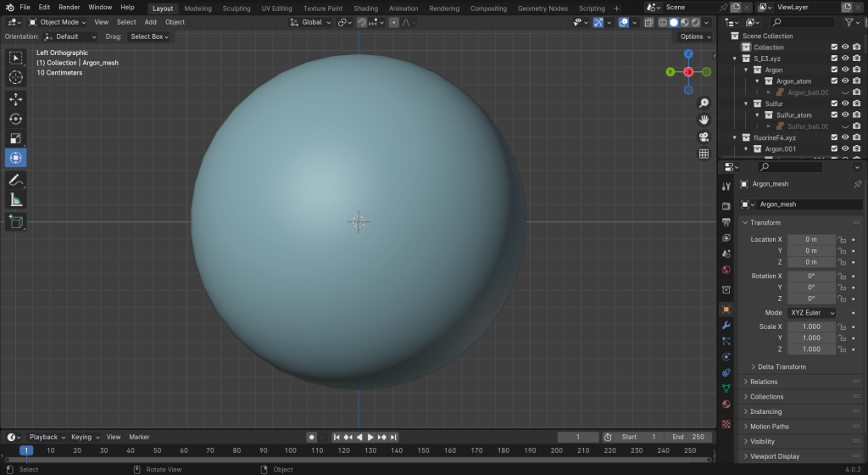This screenshot has width=868, height=475.
Task: Open the Modifiers wrench properties tab
Action: [x=726, y=325]
